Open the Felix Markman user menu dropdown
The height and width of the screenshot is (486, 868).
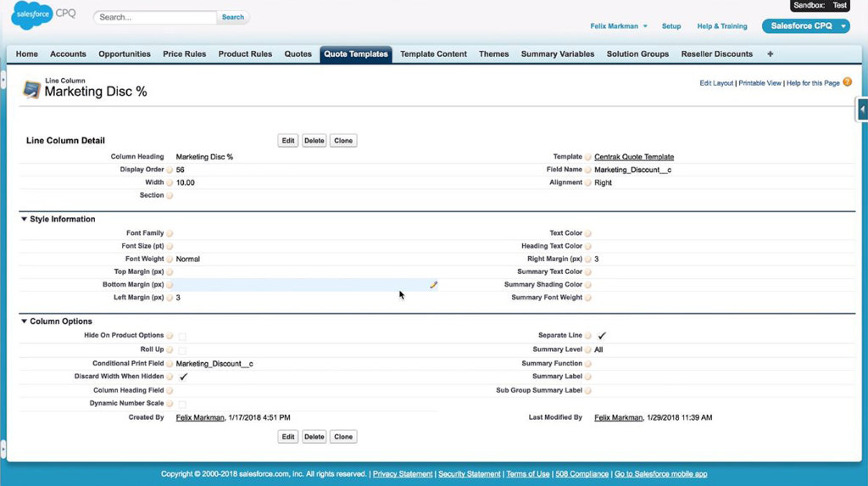[x=618, y=26]
